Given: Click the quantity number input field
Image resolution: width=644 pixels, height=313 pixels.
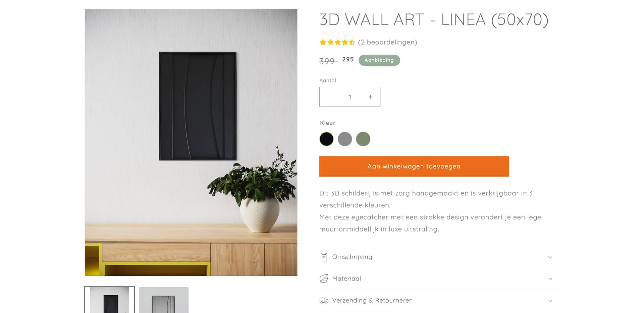Looking at the screenshot, I should (x=350, y=97).
